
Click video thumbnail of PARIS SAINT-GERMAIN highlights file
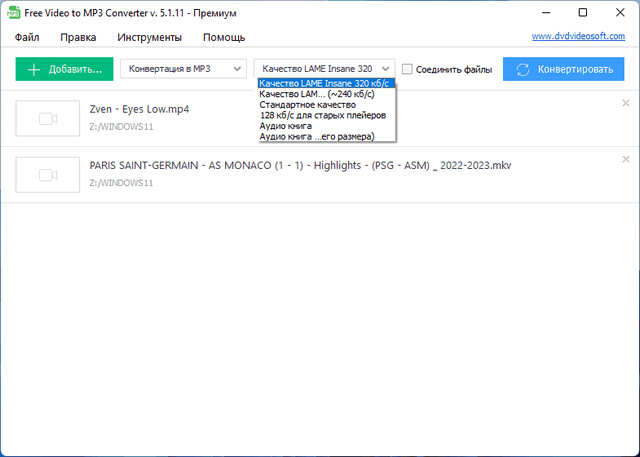[x=46, y=174]
